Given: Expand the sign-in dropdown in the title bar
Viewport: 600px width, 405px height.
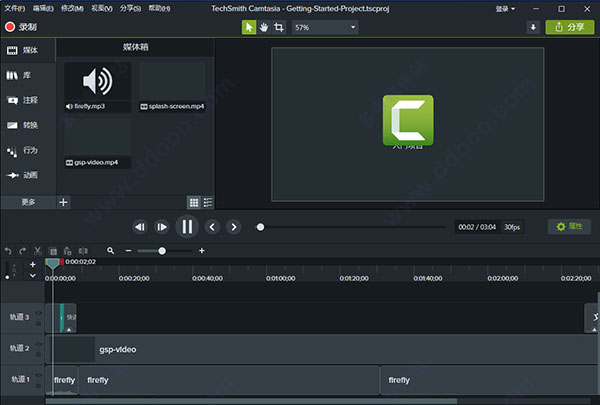Looking at the screenshot, I should click(x=505, y=8).
